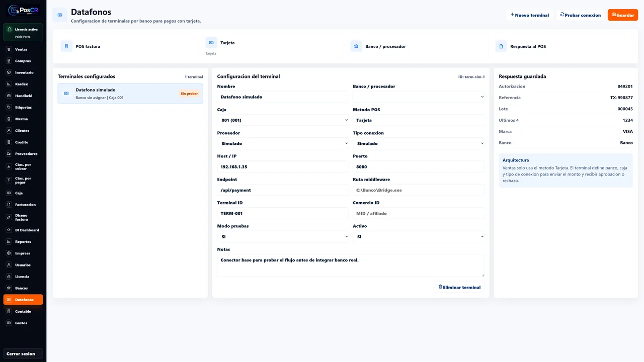Go to the Bancos menu item
The height and width of the screenshot is (362, 644).
tap(23, 288)
